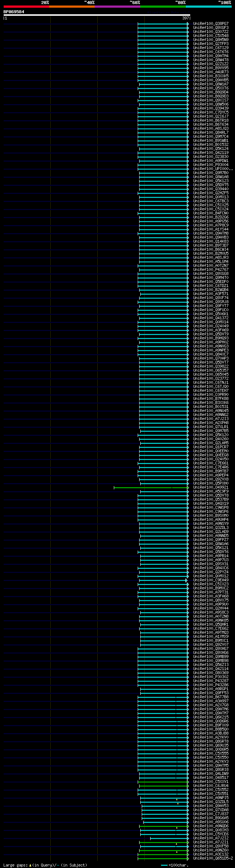The height and width of the screenshot is (868, 235).
Task: Click hit label UniRef100_A9NZ60
Action: click(211, 850)
